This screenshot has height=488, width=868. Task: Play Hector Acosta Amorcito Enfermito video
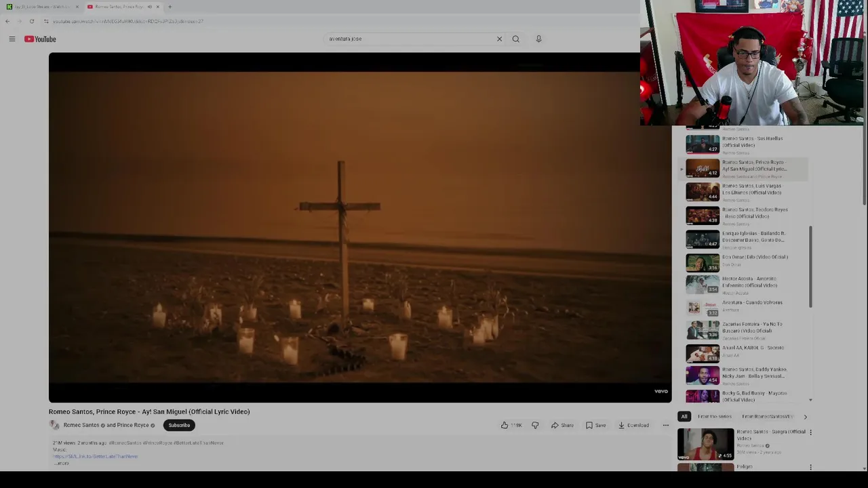(x=743, y=285)
